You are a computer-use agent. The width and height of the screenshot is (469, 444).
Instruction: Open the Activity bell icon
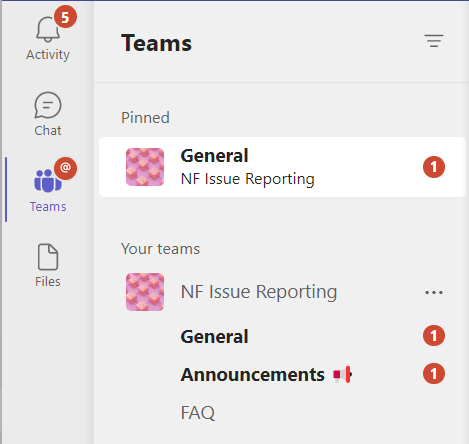coord(48,31)
